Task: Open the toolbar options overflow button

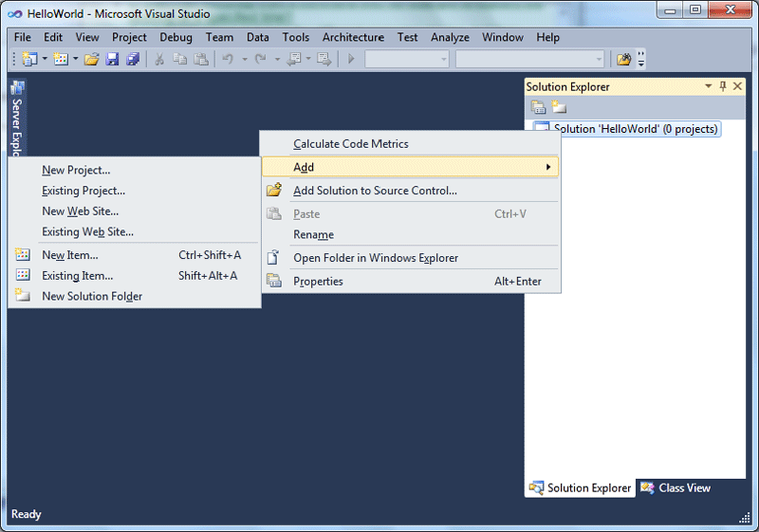Action: [641, 59]
